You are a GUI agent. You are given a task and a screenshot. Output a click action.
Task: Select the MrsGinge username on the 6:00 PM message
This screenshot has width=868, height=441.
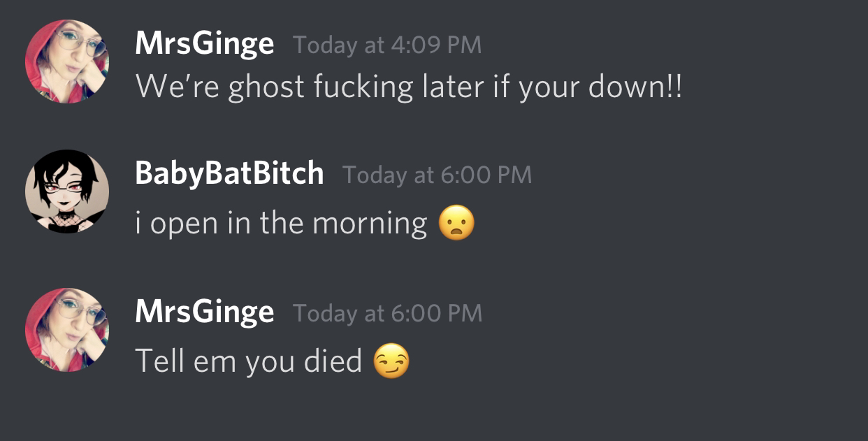(x=204, y=312)
